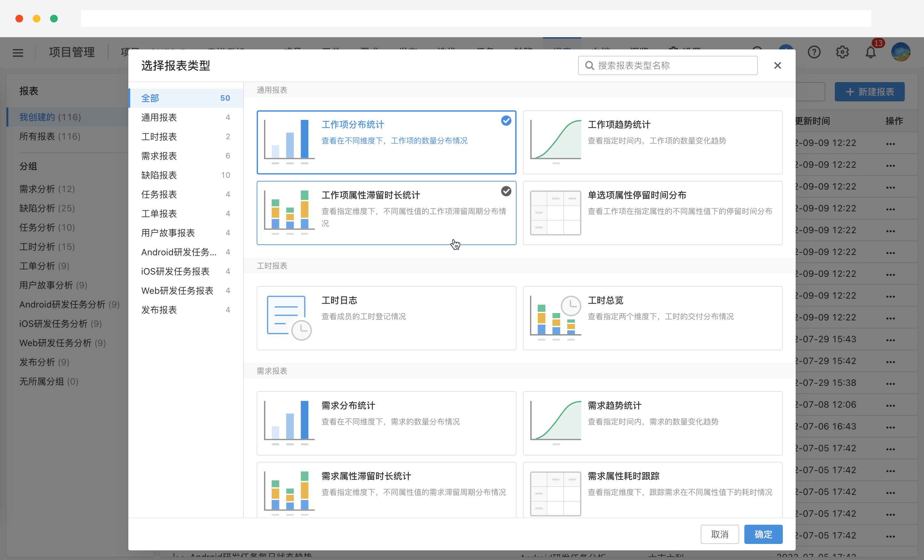This screenshot has width=924, height=560.
Task: Open the settings gear icon
Action: coord(842,52)
